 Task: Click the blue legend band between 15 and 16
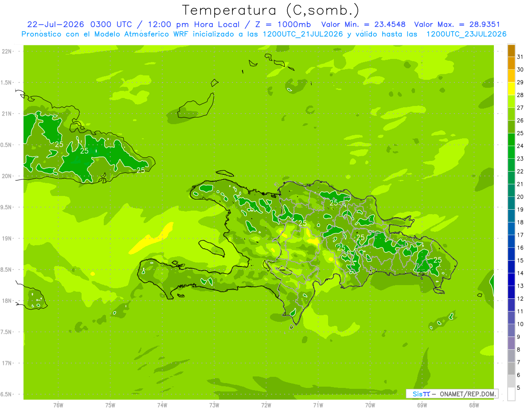click(x=511, y=254)
